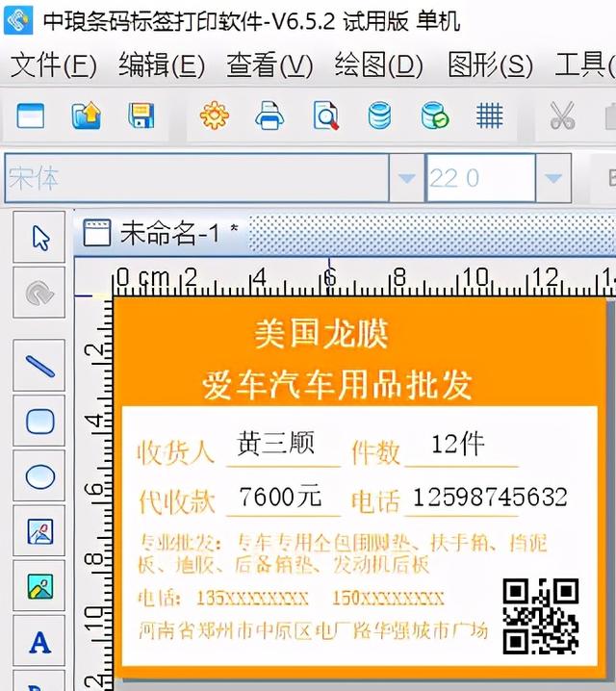Select the picture insert tool
Screen dimensions: 616x691
pos(39,586)
